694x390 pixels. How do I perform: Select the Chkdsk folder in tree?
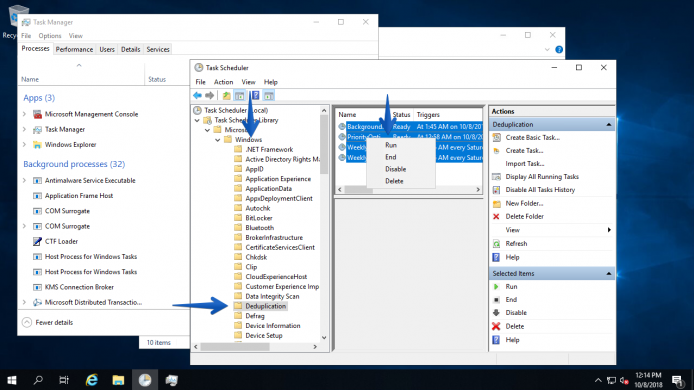coord(256,257)
